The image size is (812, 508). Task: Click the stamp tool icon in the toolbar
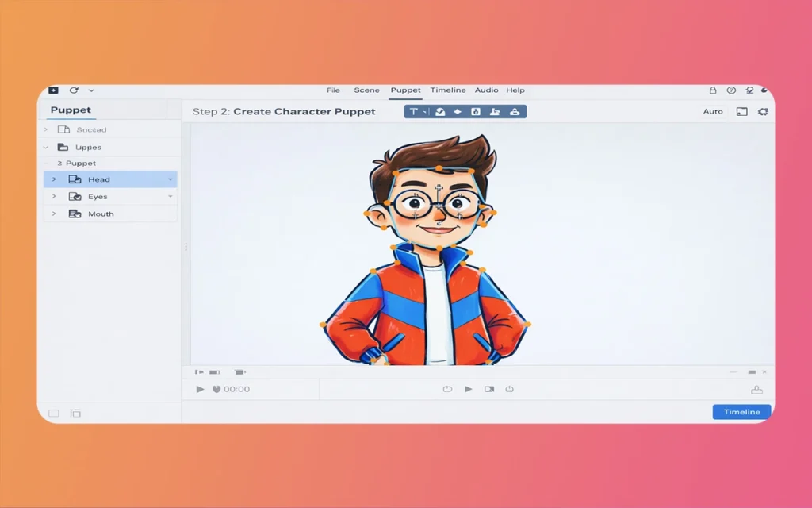pyautogui.click(x=514, y=112)
